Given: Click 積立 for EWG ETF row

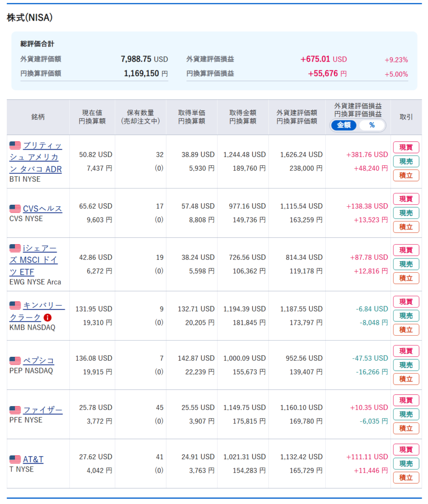Looking at the screenshot, I should [406, 279].
